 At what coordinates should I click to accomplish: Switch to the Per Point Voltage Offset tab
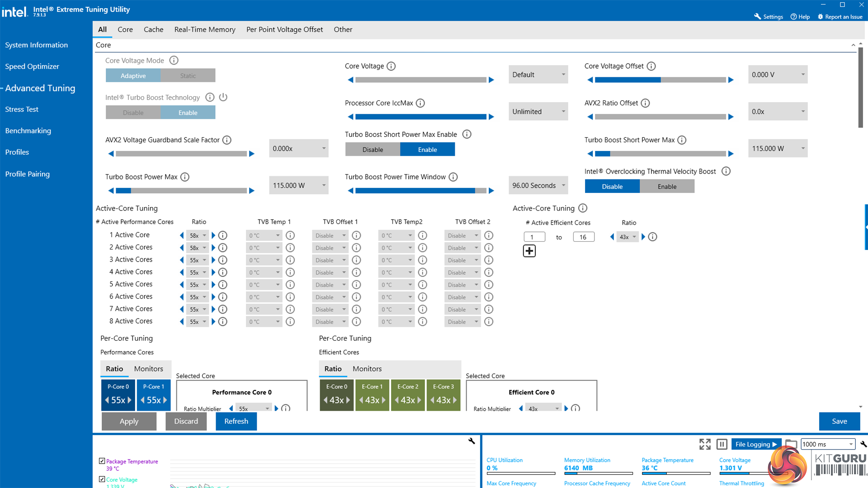point(284,29)
